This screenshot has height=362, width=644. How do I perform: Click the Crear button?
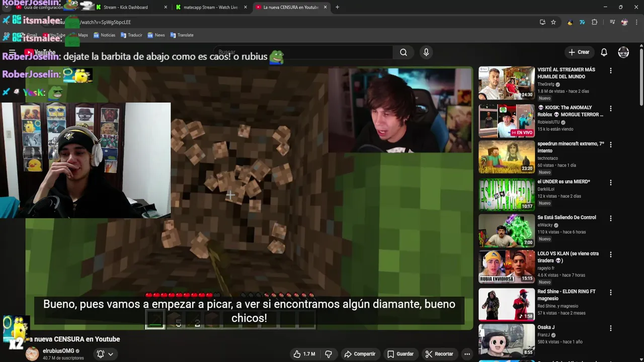click(579, 52)
